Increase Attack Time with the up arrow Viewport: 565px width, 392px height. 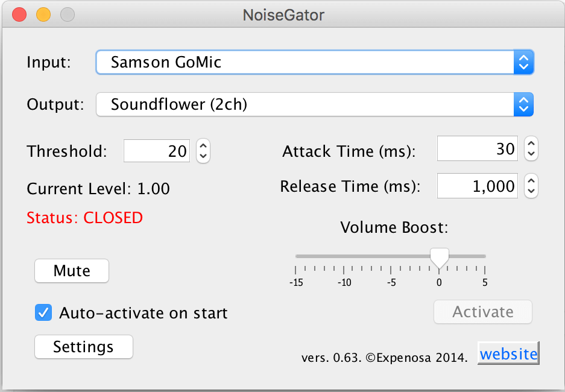[x=531, y=143]
